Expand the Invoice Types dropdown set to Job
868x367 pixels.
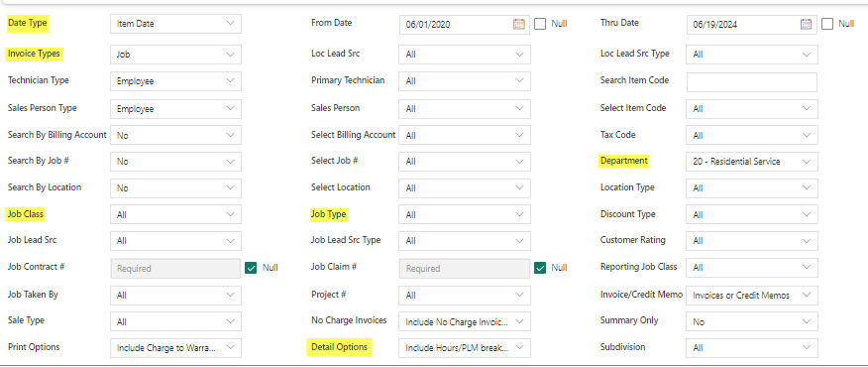175,55
